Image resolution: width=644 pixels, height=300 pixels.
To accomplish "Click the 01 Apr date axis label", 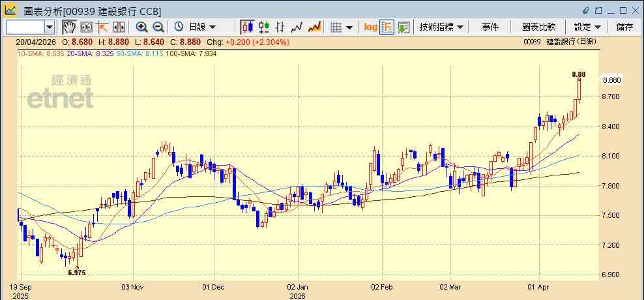I will click(x=539, y=287).
